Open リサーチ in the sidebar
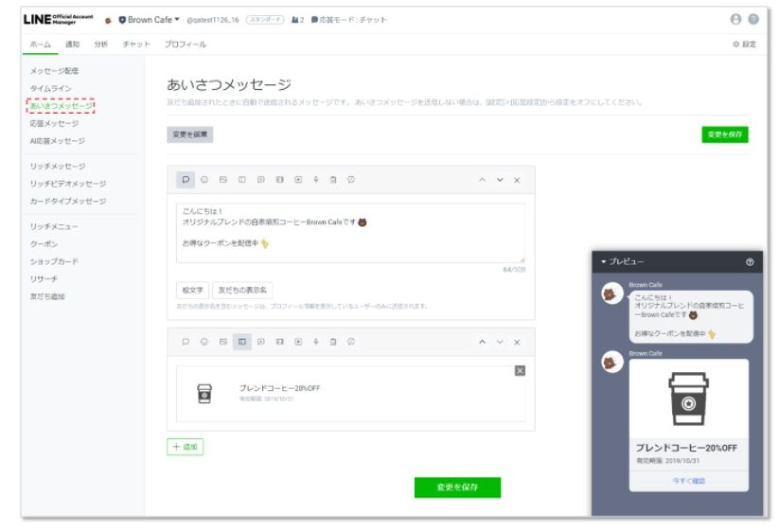Screen dimensions: 779x532 (x=44, y=279)
